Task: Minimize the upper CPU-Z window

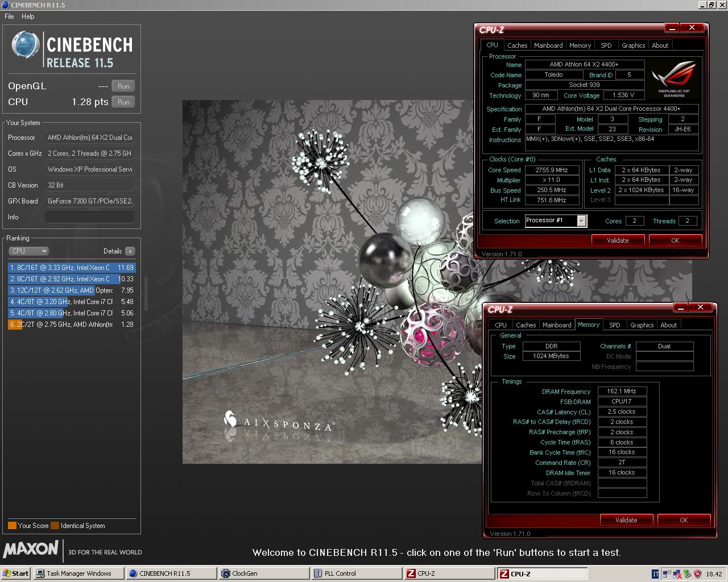Action: (672, 28)
